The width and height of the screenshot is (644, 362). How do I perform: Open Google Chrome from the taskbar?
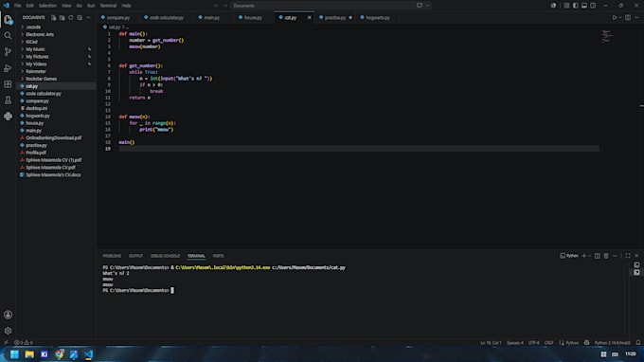[59, 354]
